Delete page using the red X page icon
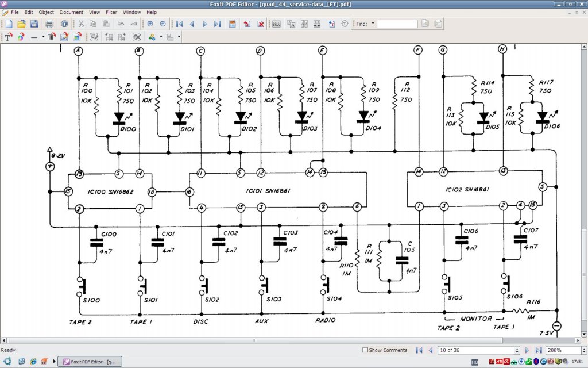 (x=261, y=24)
